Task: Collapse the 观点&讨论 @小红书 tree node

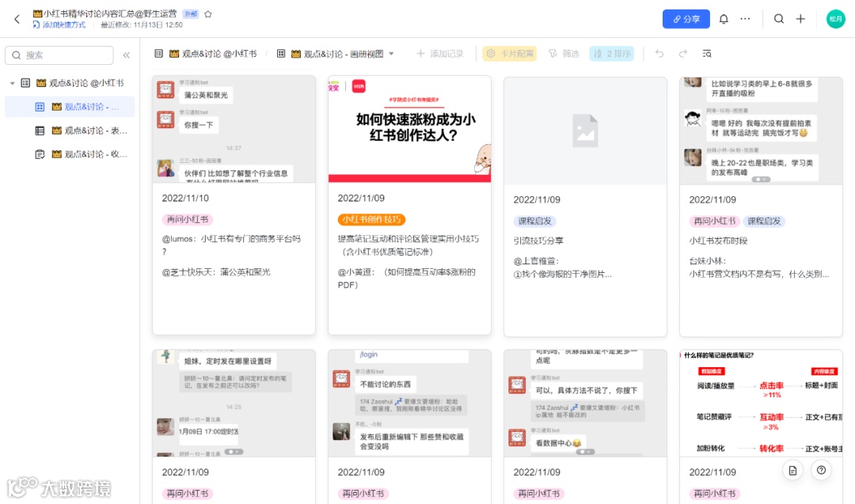Action: click(x=12, y=83)
